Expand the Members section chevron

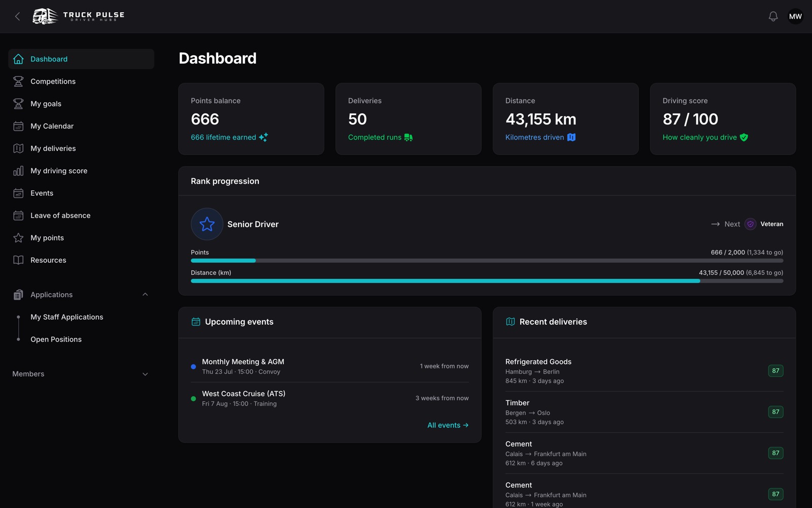(x=145, y=374)
